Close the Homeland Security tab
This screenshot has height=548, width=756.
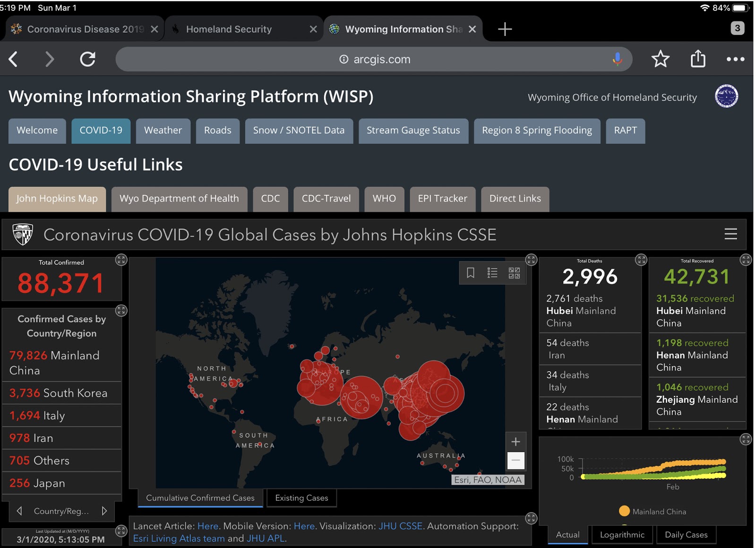click(x=313, y=29)
